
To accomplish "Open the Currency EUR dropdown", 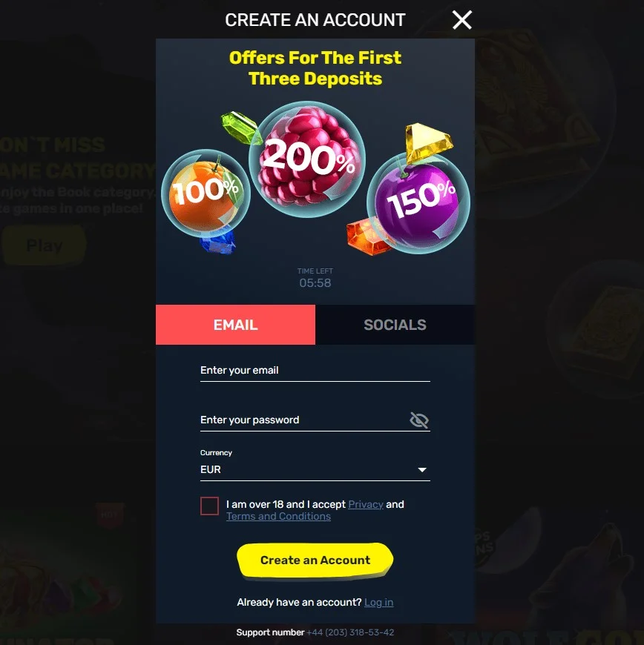I will [x=315, y=469].
